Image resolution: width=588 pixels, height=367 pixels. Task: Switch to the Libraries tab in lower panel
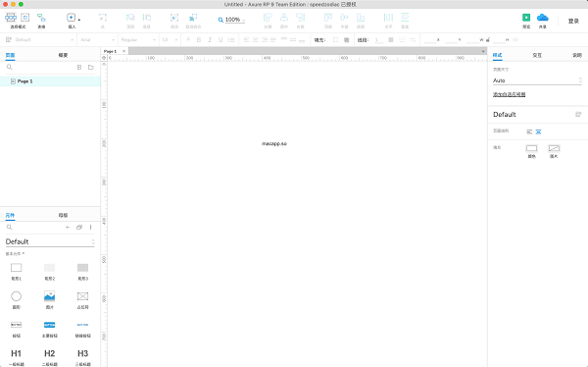click(x=10, y=215)
